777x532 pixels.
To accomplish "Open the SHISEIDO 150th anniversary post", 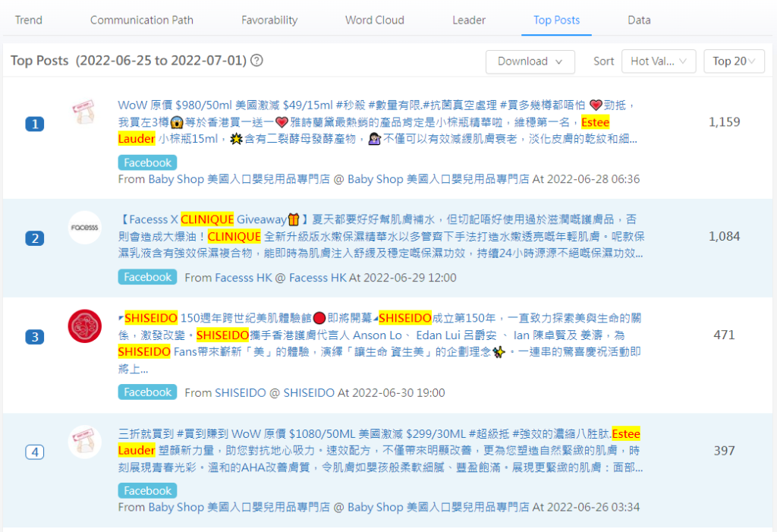I will point(379,343).
